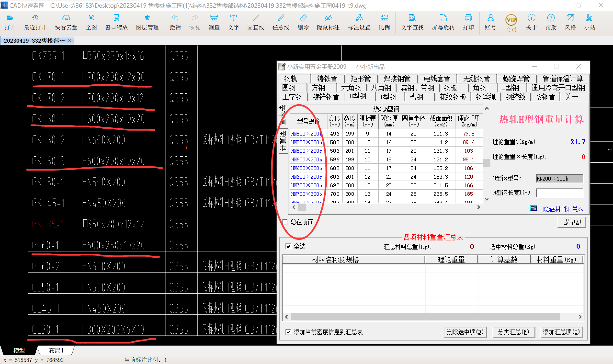Click the 型号规格 column header

(x=309, y=121)
